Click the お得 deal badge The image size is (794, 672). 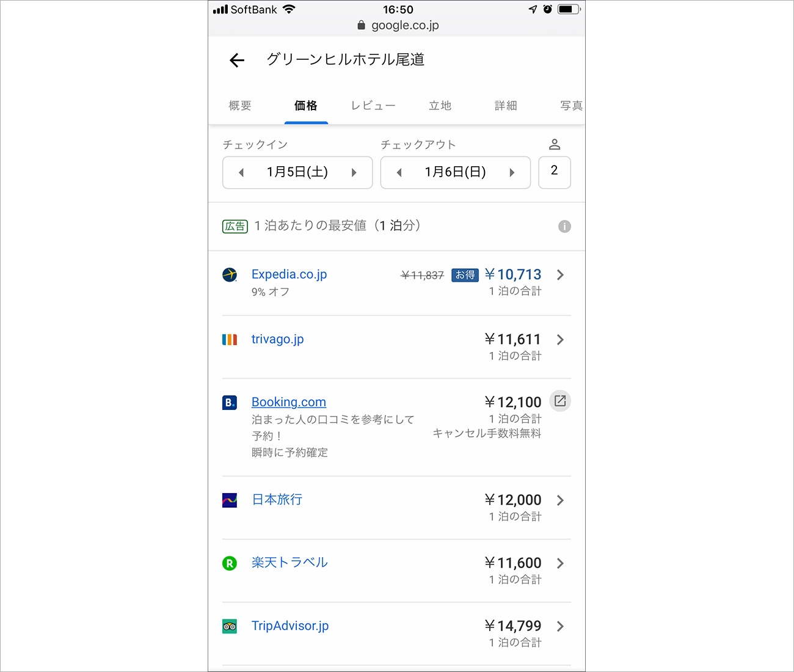pos(465,275)
